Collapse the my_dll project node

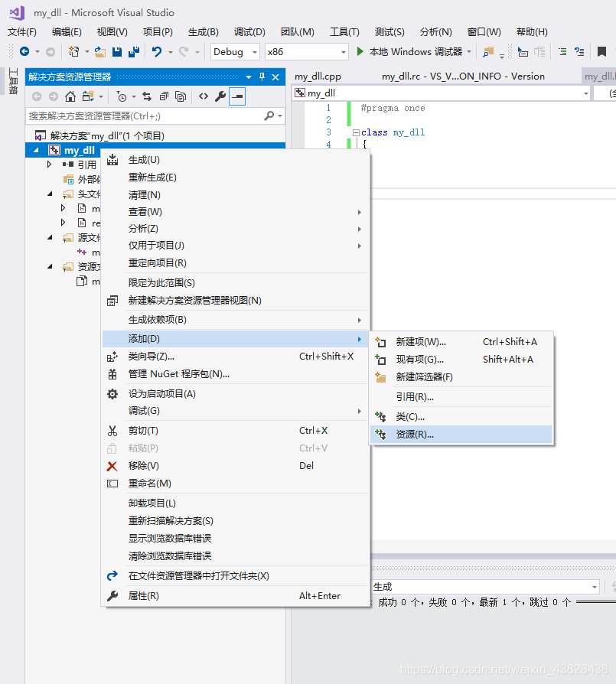click(36, 151)
